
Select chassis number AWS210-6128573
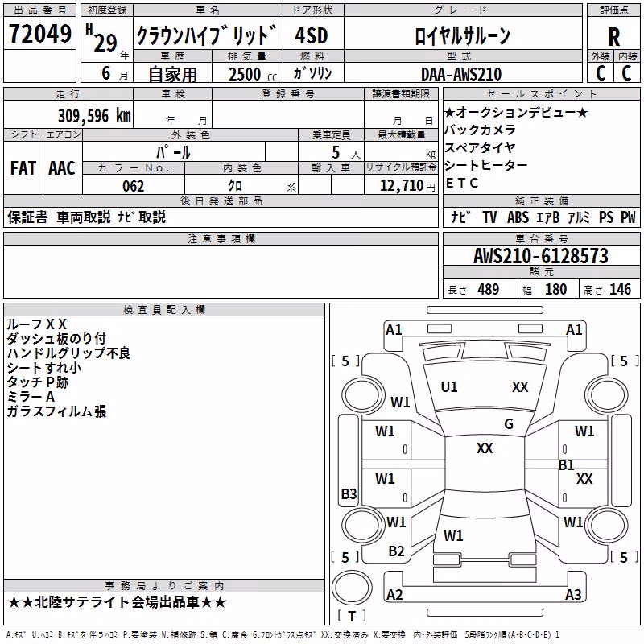pyautogui.click(x=541, y=256)
